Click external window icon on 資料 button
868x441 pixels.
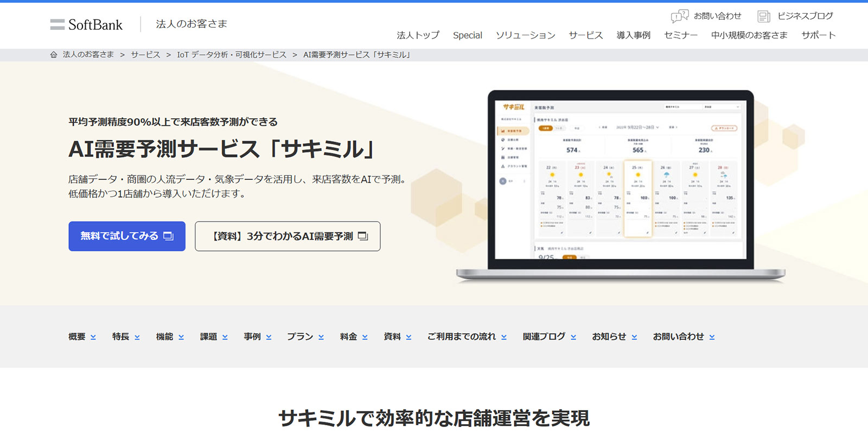pyautogui.click(x=363, y=236)
